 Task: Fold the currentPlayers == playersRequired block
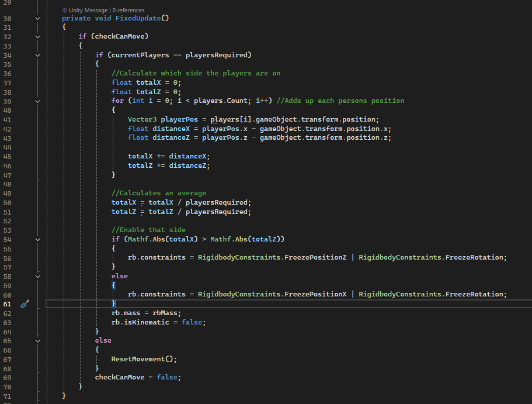point(38,55)
